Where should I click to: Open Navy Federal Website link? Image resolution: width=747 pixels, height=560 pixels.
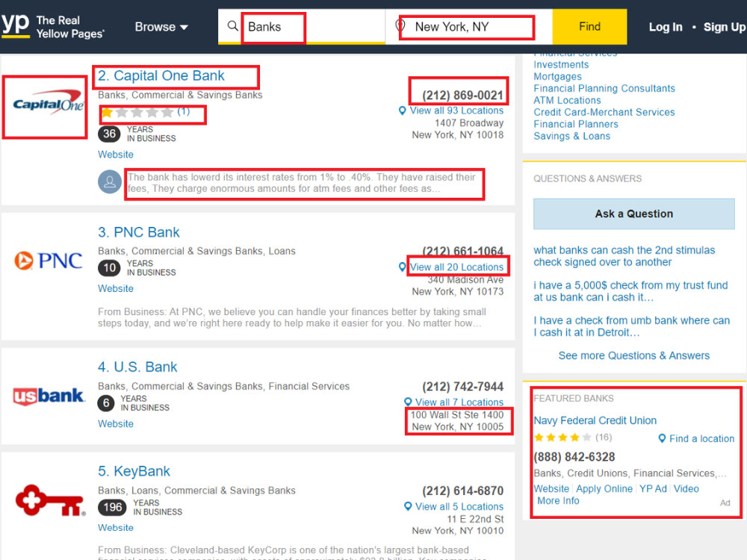pyautogui.click(x=551, y=488)
